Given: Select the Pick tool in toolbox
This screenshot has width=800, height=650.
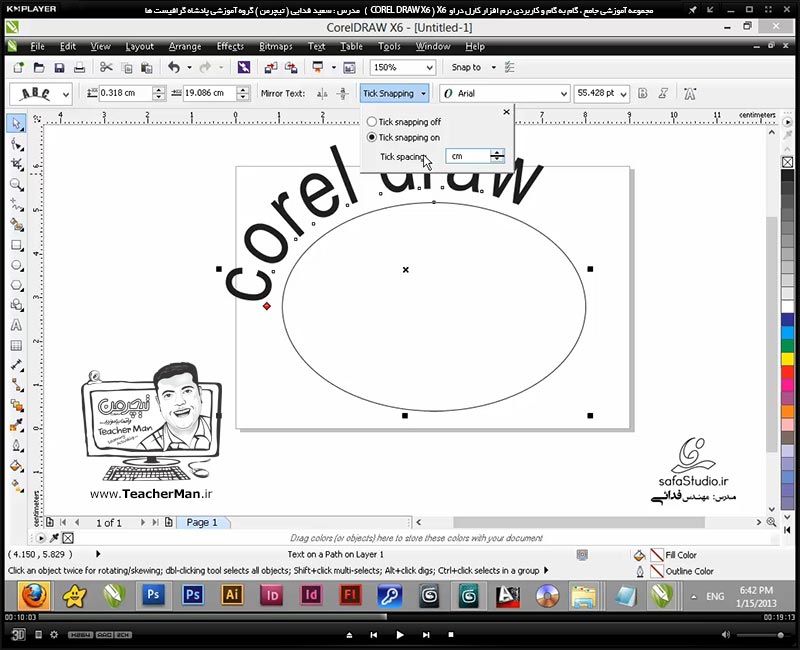Looking at the screenshot, I should click(x=16, y=123).
